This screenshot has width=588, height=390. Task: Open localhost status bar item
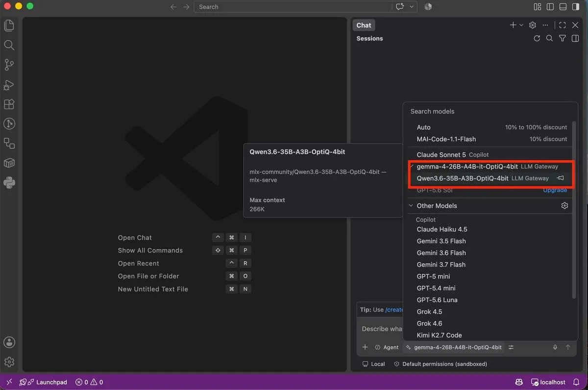click(x=548, y=382)
